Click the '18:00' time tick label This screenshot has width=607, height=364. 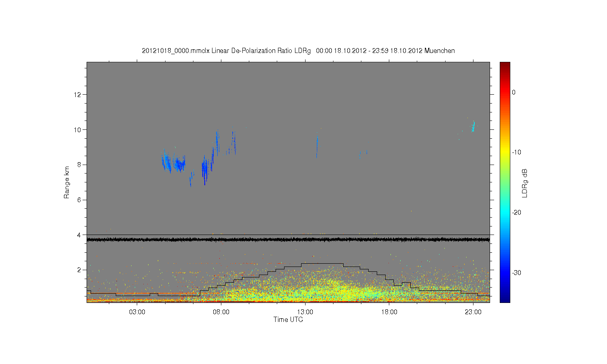point(389,312)
